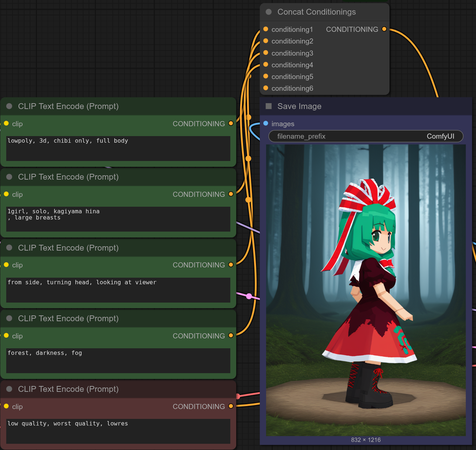Edit the 'low quality, worst quality, lowres' prompt
This screenshot has height=450, width=476.
pos(118,431)
